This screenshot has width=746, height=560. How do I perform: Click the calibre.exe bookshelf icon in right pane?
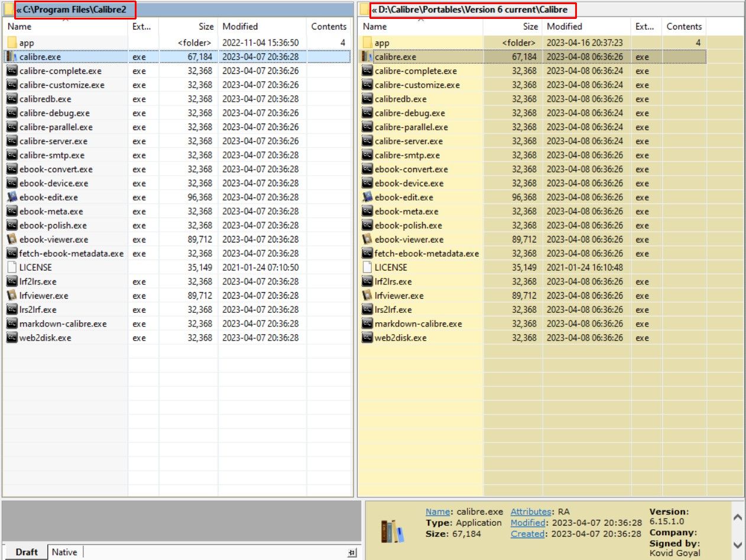tap(367, 57)
